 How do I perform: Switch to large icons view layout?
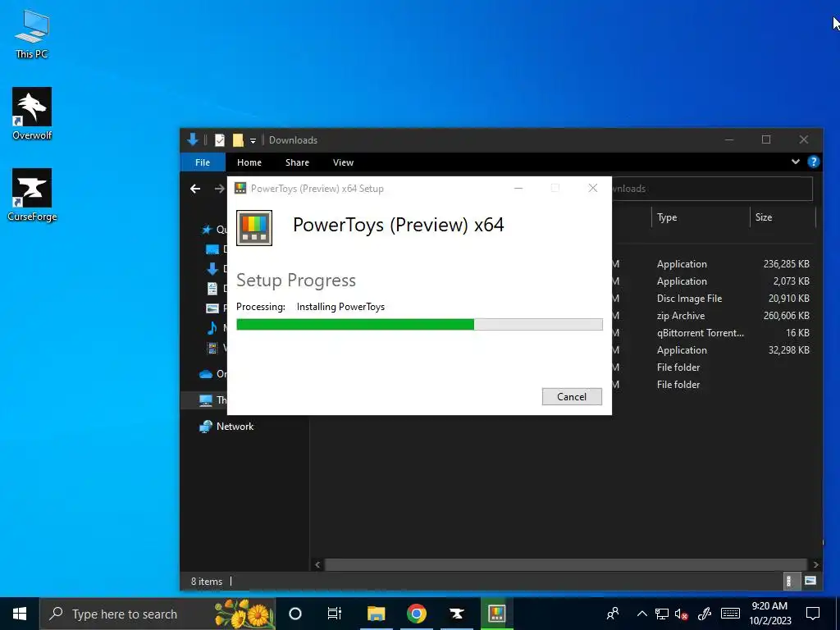coord(810,581)
